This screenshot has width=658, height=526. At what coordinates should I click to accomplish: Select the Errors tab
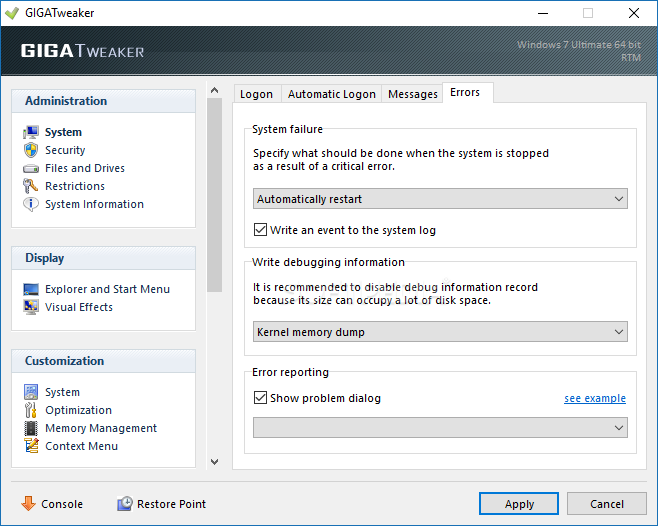(x=468, y=92)
